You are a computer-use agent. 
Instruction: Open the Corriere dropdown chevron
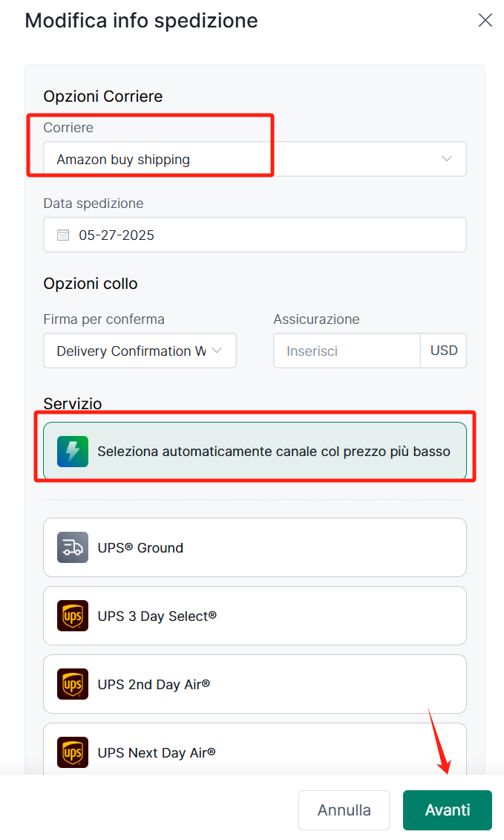[447, 159]
